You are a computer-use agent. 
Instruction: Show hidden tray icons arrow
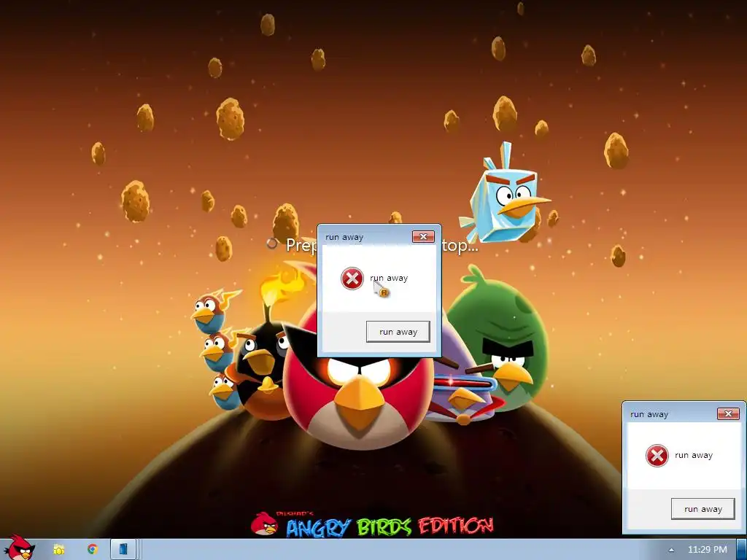click(x=671, y=550)
